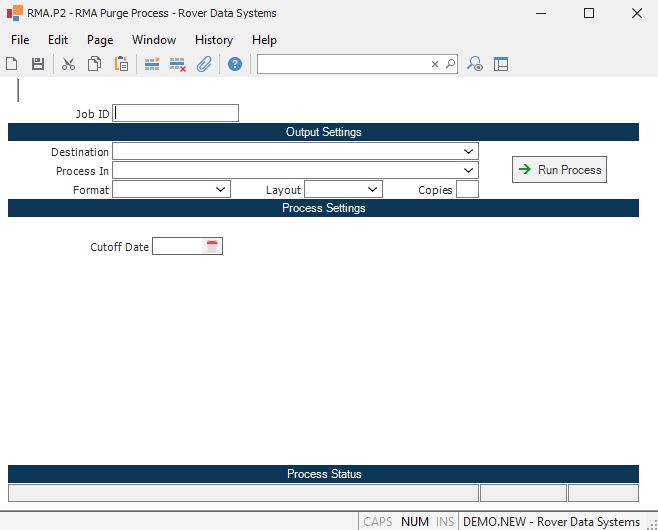Expand the Process In dropdown

tap(469, 170)
